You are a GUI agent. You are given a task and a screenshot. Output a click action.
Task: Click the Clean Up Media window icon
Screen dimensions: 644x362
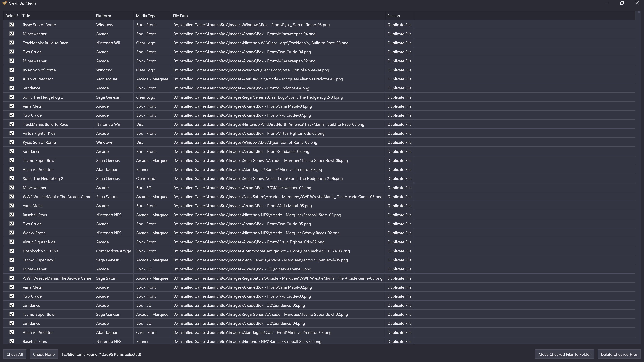[4, 3]
